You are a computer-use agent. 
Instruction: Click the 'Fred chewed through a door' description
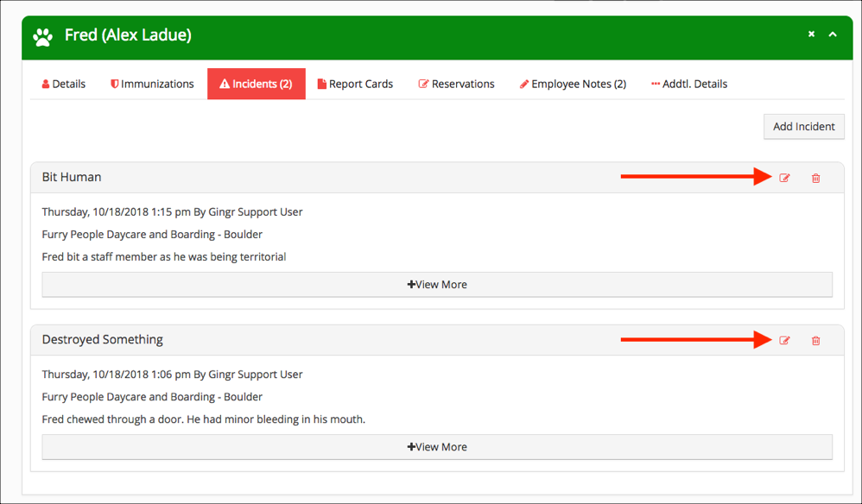coord(203,419)
